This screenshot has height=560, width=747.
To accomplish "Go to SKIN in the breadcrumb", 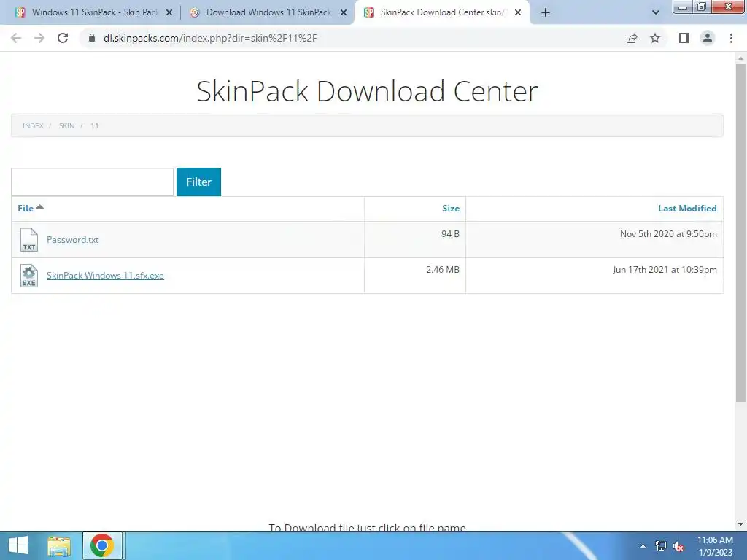I will tap(66, 125).
